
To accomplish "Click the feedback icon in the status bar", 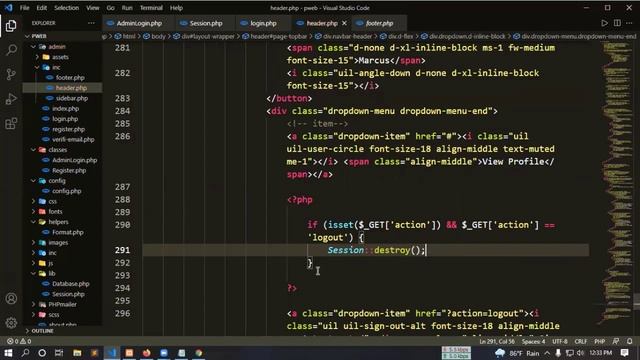I will click(x=616, y=341).
